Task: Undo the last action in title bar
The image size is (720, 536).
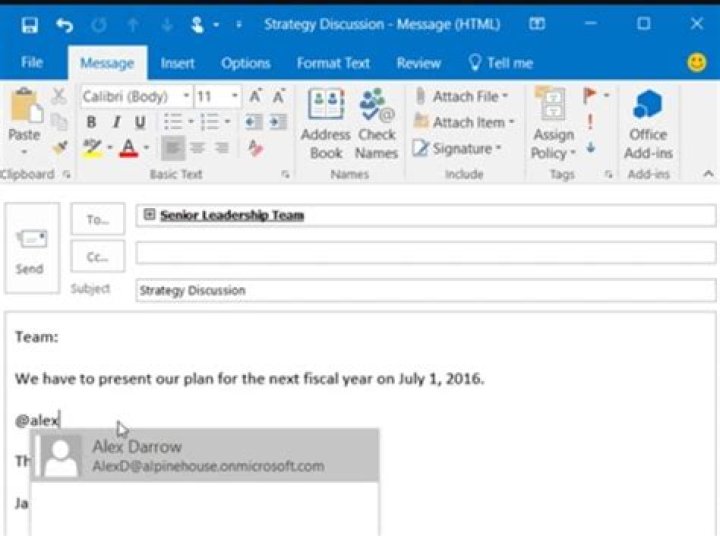Action: click(x=64, y=25)
